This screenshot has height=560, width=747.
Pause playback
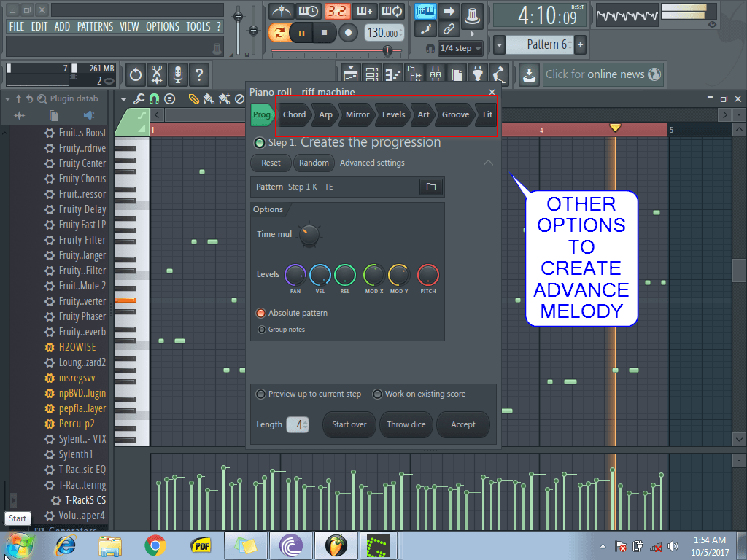[301, 33]
